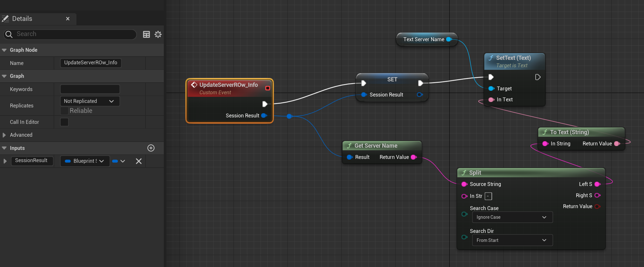Focus the Details search field

tap(70, 34)
